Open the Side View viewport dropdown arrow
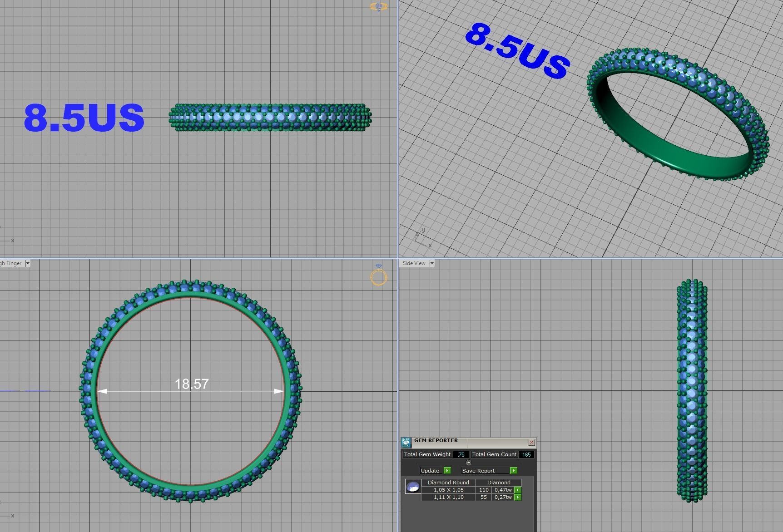783x532 pixels. click(431, 263)
